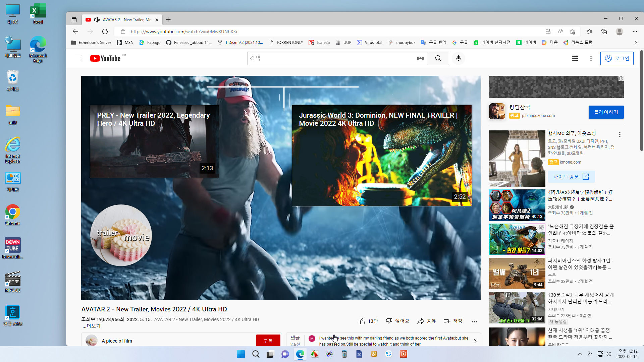644x362 pixels.
Task: Expand the comments preview chevron
Action: click(475, 341)
